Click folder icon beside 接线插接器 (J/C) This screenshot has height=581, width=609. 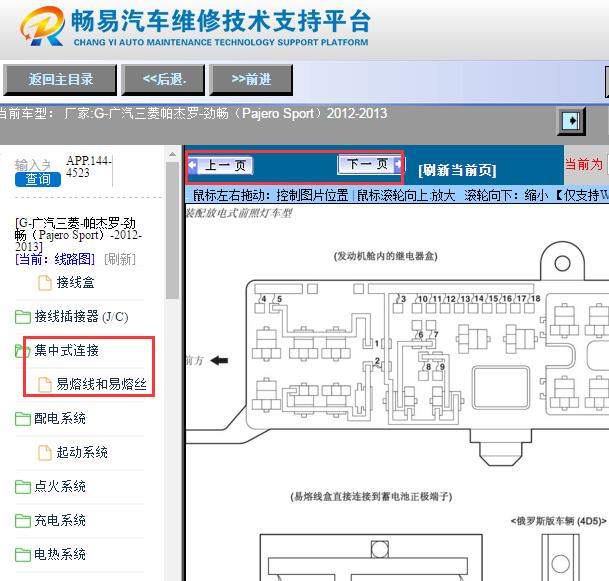(23, 317)
